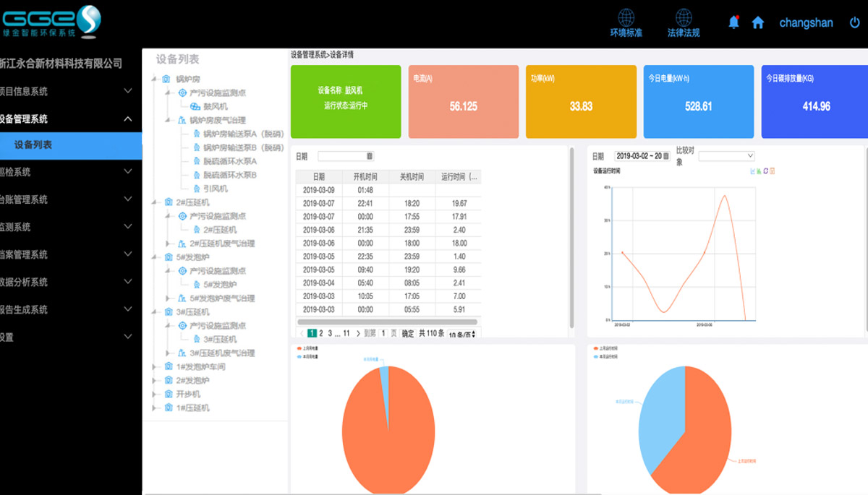
Task: Click the power logout icon
Action: point(854,22)
